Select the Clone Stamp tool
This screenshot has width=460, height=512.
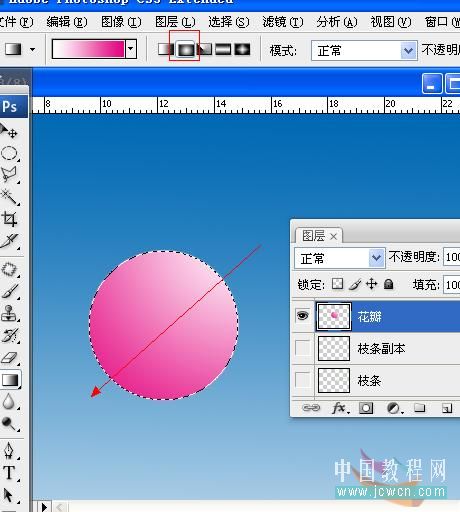[9, 313]
